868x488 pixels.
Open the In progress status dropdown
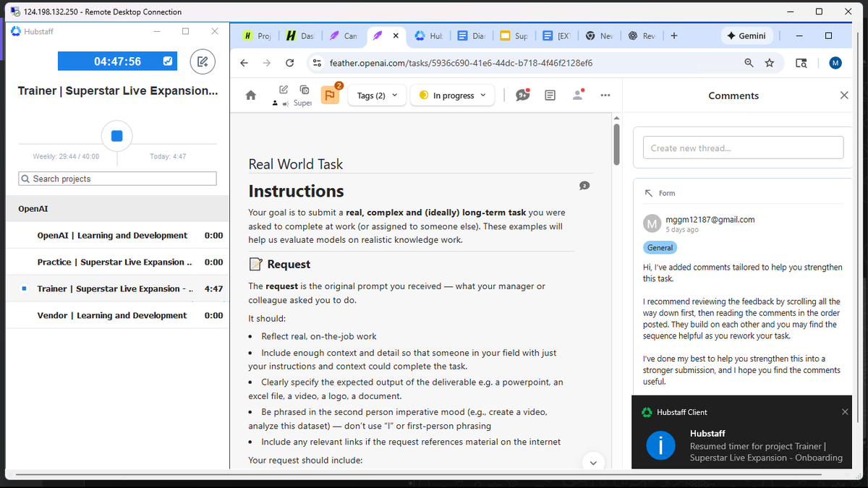(453, 95)
